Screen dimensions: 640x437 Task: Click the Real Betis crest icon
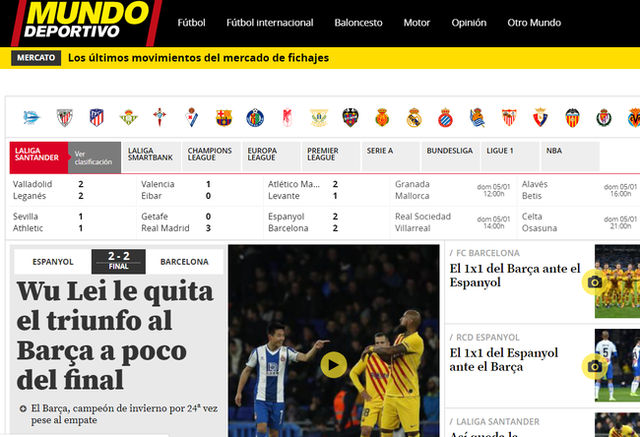(x=128, y=117)
